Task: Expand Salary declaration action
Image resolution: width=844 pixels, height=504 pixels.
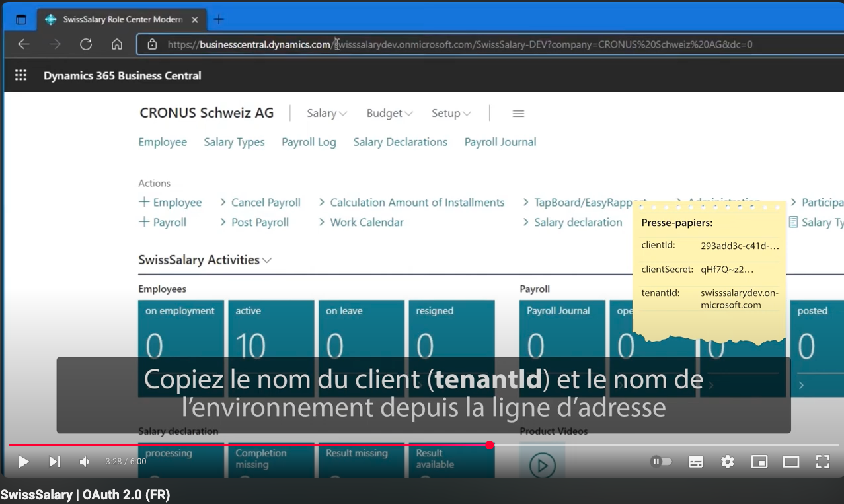Action: point(572,223)
